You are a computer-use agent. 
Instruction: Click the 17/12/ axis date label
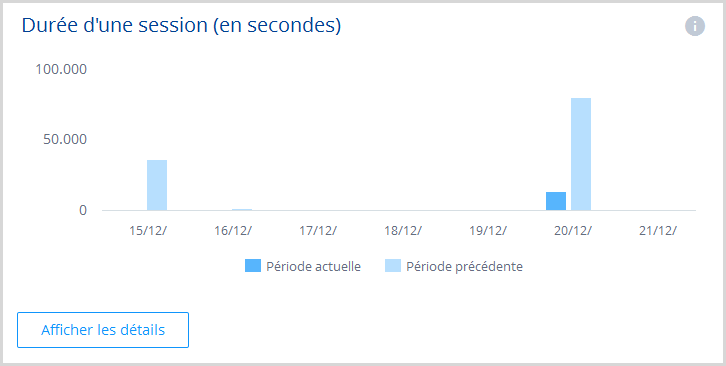(318, 231)
